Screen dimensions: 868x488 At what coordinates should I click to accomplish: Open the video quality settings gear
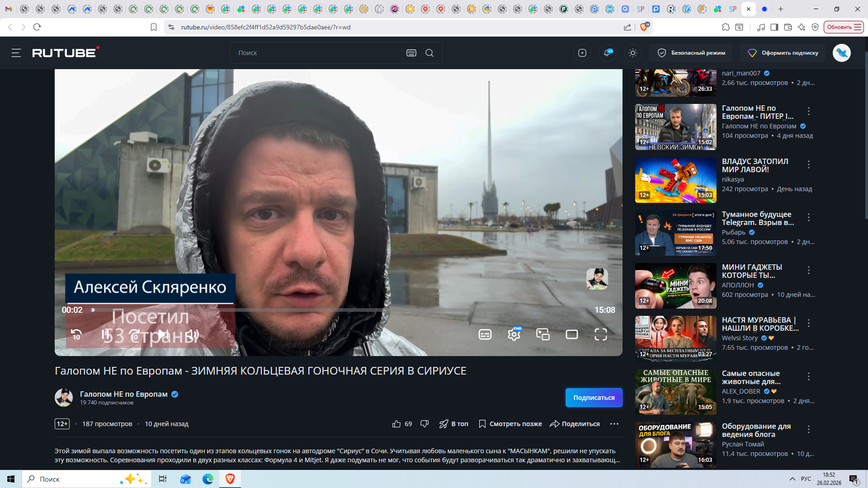pos(514,334)
